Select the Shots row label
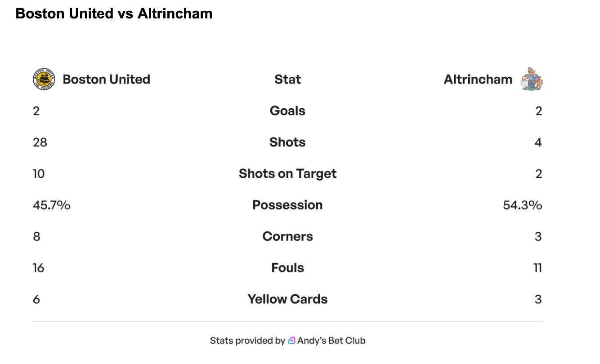600x364 pixels. pyautogui.click(x=287, y=142)
